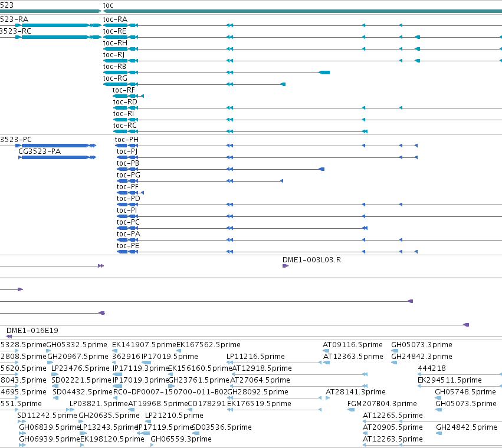
Task: Select EST label EK141907.5prime
Action: click(144, 345)
